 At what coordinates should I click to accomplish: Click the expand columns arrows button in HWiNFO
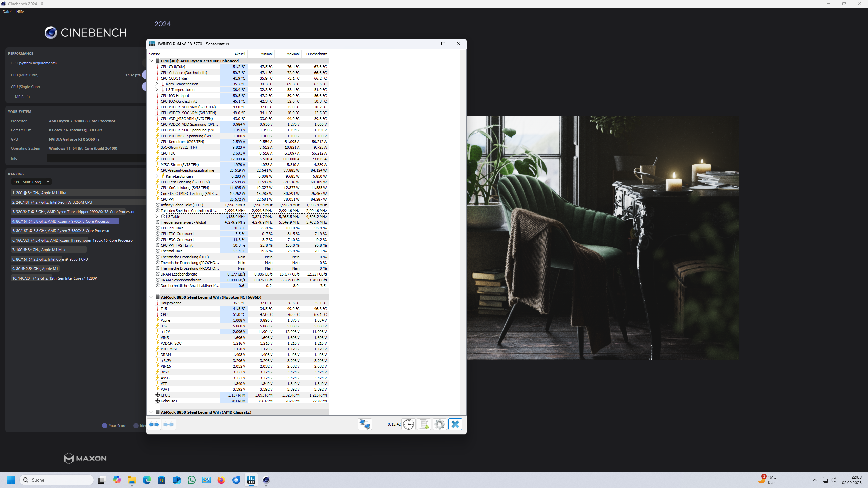tap(154, 424)
